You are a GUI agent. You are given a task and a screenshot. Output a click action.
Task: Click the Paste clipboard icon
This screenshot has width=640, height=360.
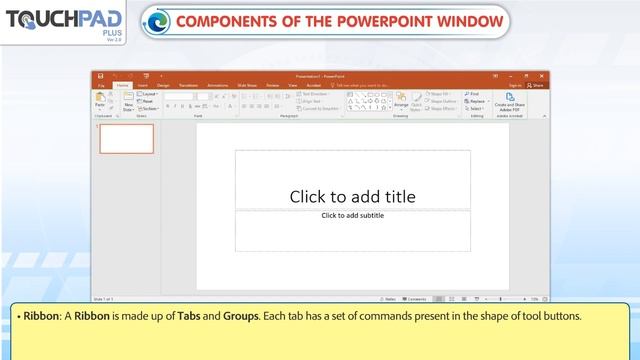(x=100, y=97)
